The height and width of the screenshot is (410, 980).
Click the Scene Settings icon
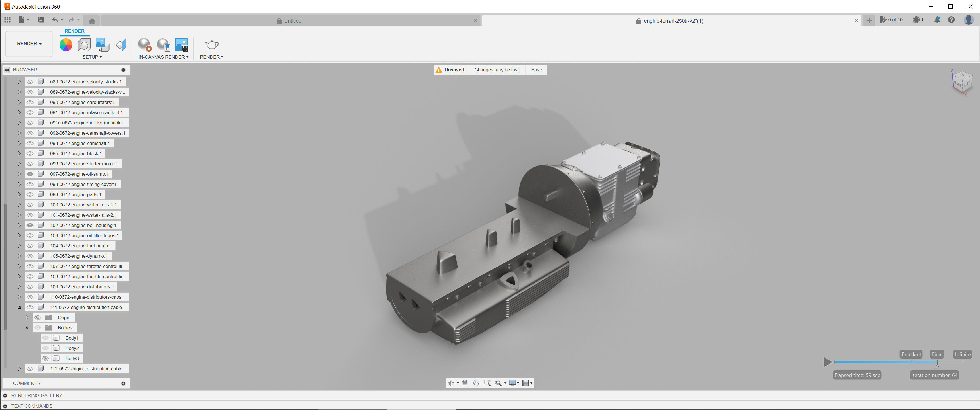click(x=84, y=45)
